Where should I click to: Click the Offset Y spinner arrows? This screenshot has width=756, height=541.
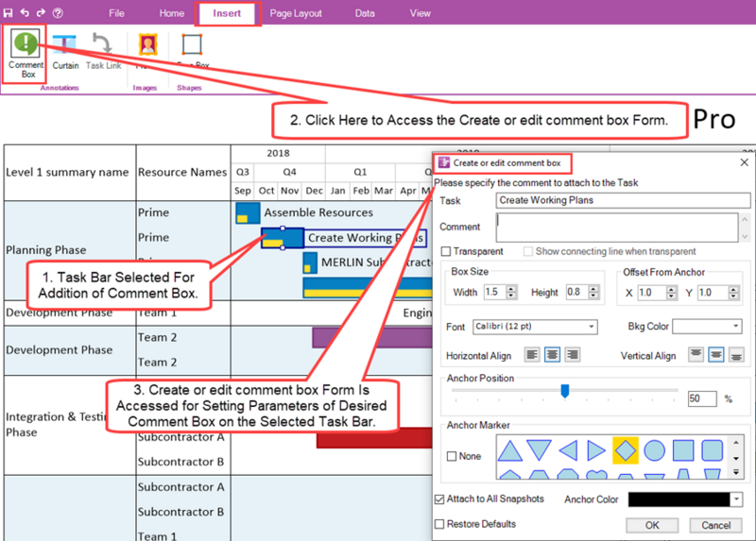click(733, 293)
